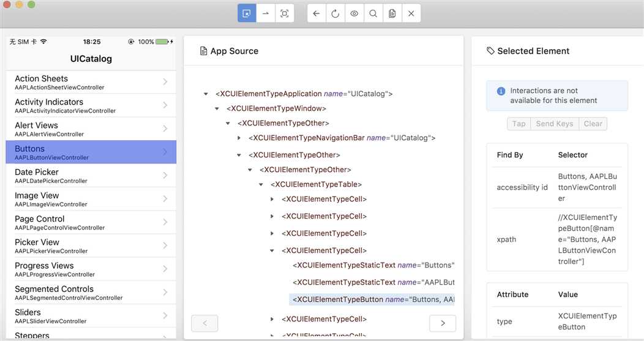The image size is (644, 341).
Task: Enable Tap By Coordinates mode
Action: [285, 13]
